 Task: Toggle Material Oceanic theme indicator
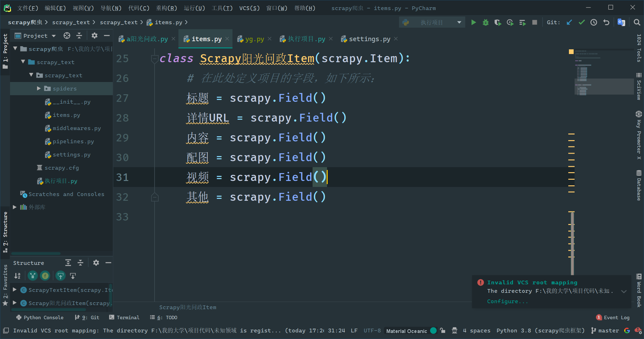(411, 331)
